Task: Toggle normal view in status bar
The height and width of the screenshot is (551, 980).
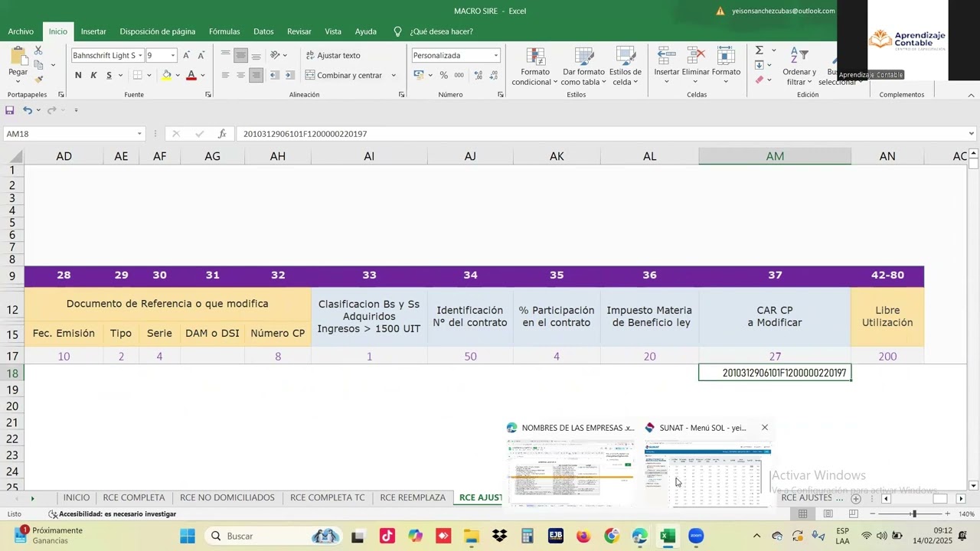Action: [x=803, y=514]
